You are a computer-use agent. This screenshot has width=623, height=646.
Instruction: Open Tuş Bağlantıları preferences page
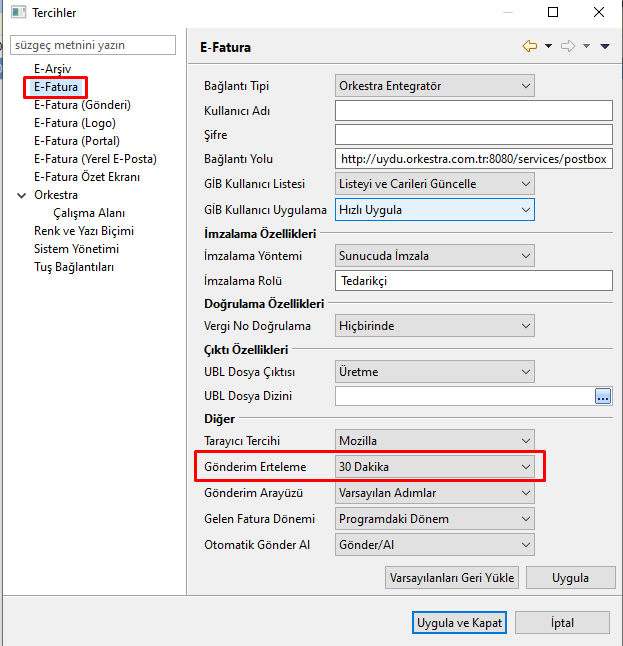tap(74, 267)
